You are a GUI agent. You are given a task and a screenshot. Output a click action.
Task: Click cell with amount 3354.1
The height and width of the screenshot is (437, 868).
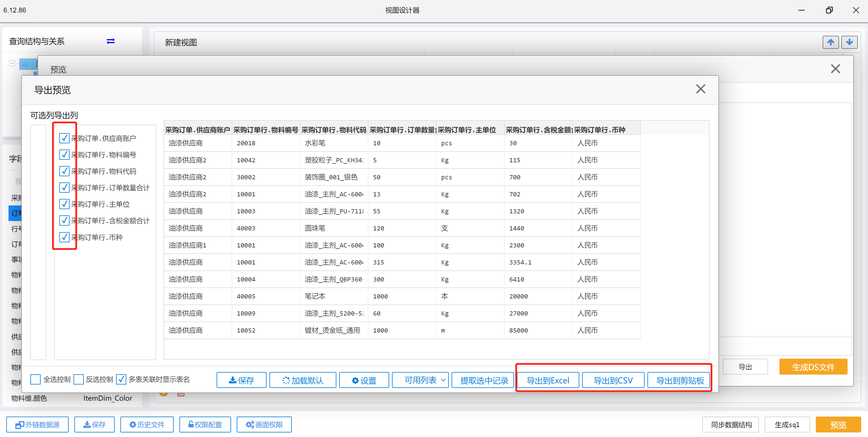(538, 262)
